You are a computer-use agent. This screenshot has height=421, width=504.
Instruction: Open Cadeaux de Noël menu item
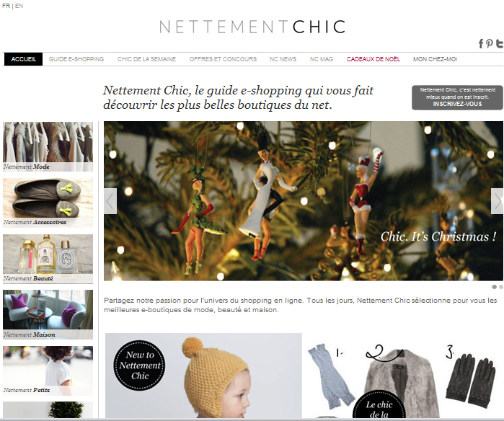(373, 59)
